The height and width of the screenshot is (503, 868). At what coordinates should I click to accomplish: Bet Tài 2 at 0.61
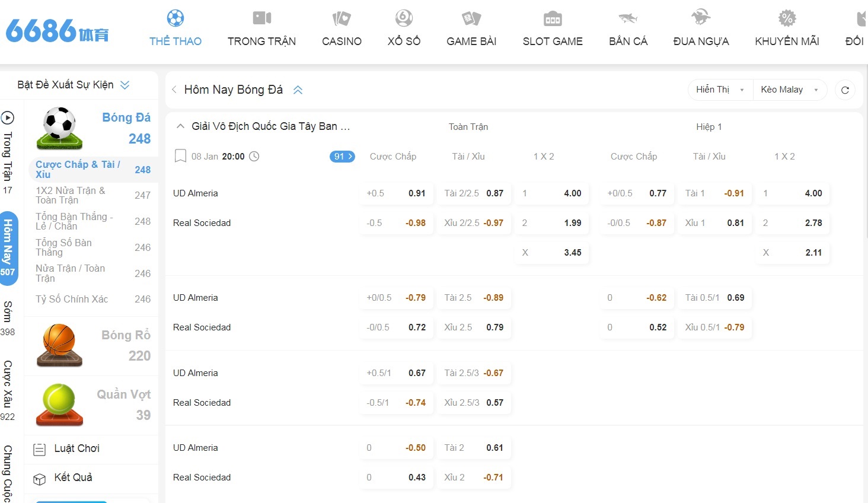coord(474,448)
